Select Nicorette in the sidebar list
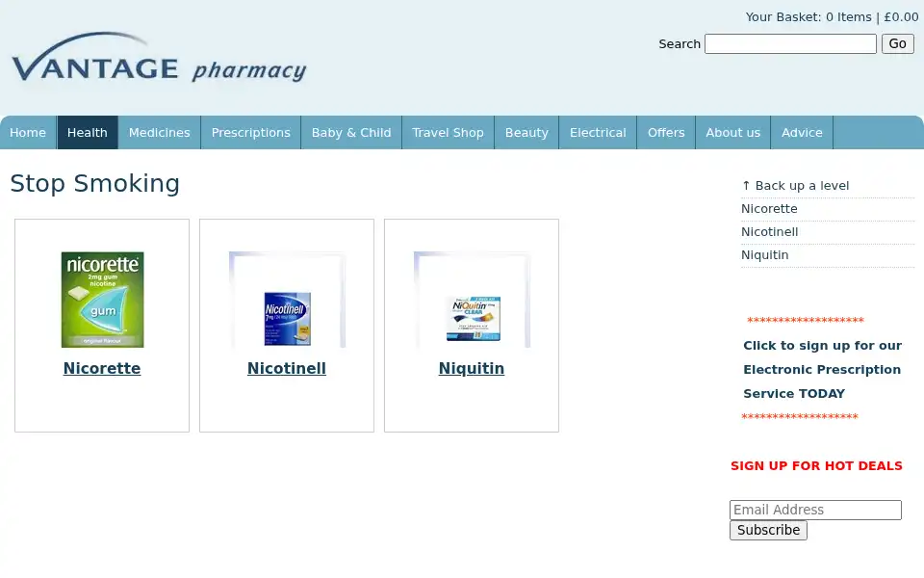 click(769, 209)
